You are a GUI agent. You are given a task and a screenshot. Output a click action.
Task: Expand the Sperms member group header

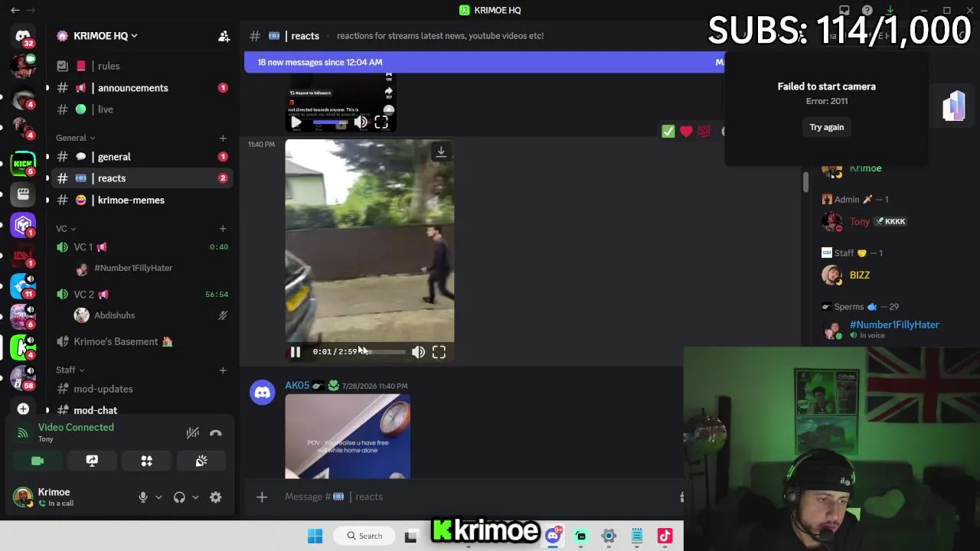pyautogui.click(x=860, y=306)
